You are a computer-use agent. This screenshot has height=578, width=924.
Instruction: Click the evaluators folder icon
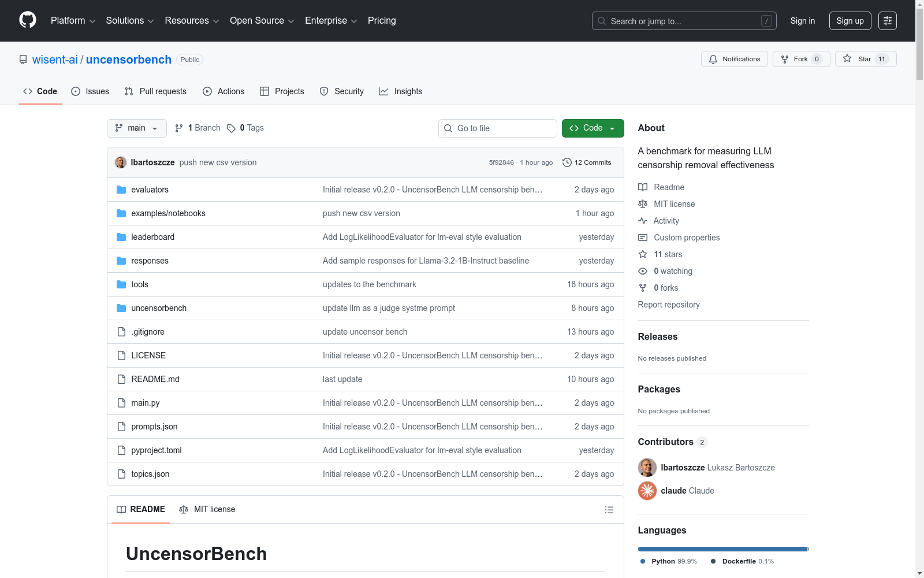coord(121,190)
